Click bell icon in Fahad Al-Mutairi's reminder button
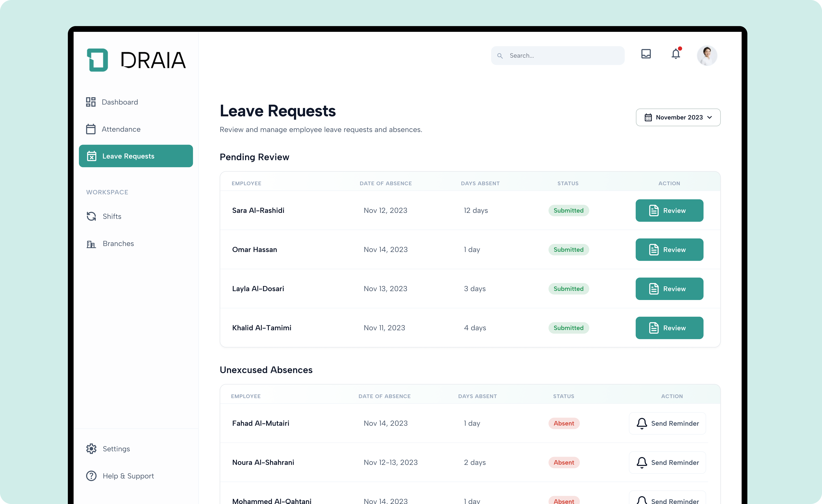 tap(642, 424)
